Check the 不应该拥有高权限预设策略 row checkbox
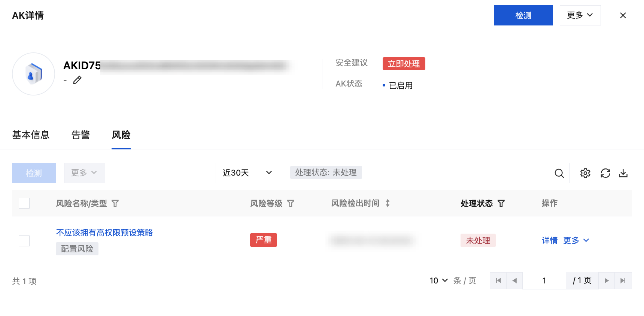The height and width of the screenshot is (316, 644). [x=24, y=241]
